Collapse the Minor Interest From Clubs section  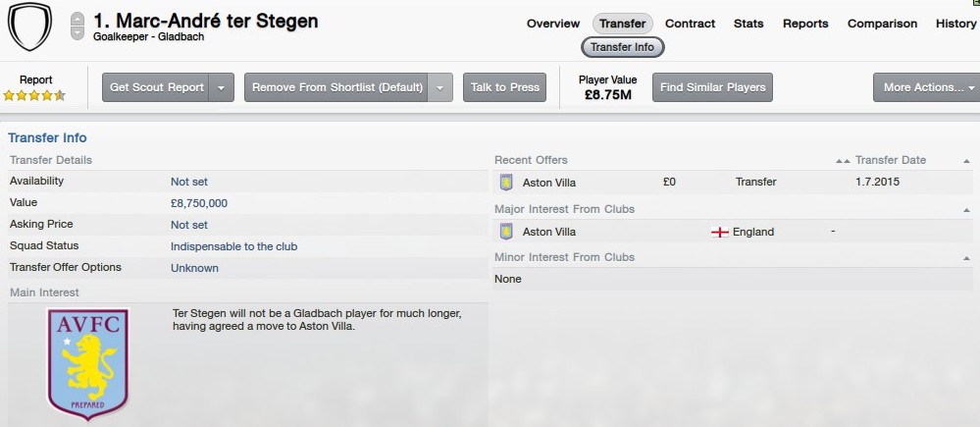(966, 257)
